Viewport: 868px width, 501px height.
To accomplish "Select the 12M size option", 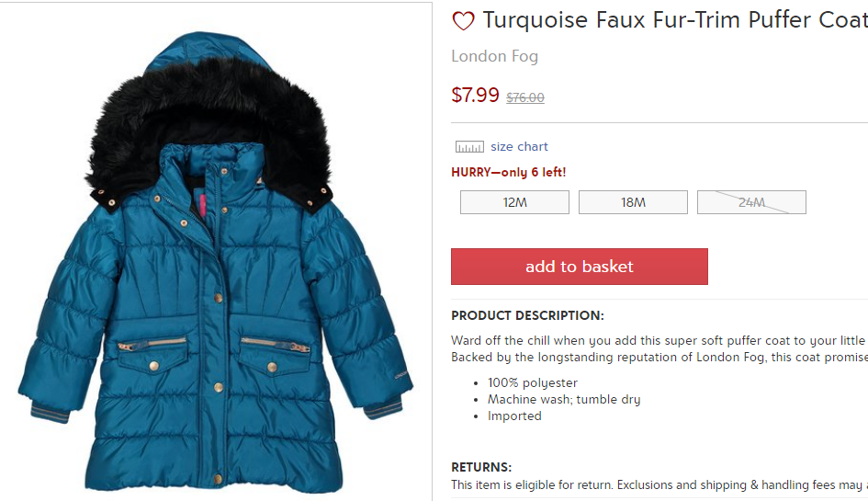I will (514, 202).
